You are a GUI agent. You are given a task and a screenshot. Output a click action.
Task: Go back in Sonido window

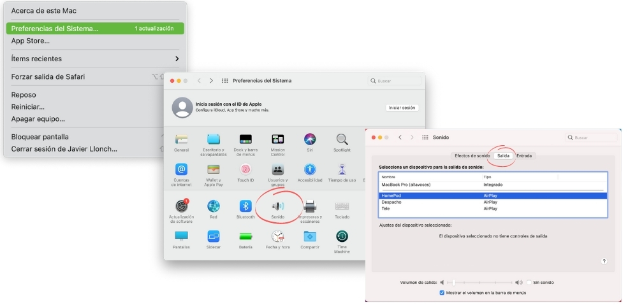coord(400,138)
